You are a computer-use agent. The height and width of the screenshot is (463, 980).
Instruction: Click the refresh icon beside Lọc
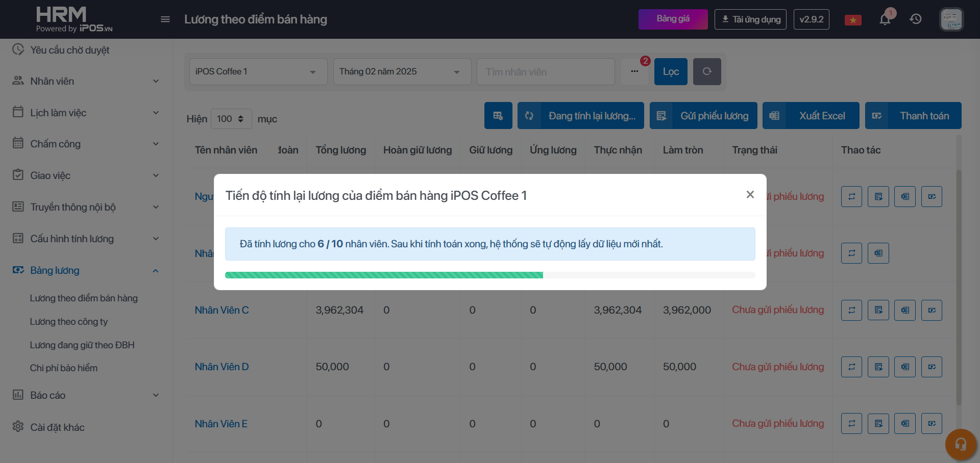click(706, 71)
